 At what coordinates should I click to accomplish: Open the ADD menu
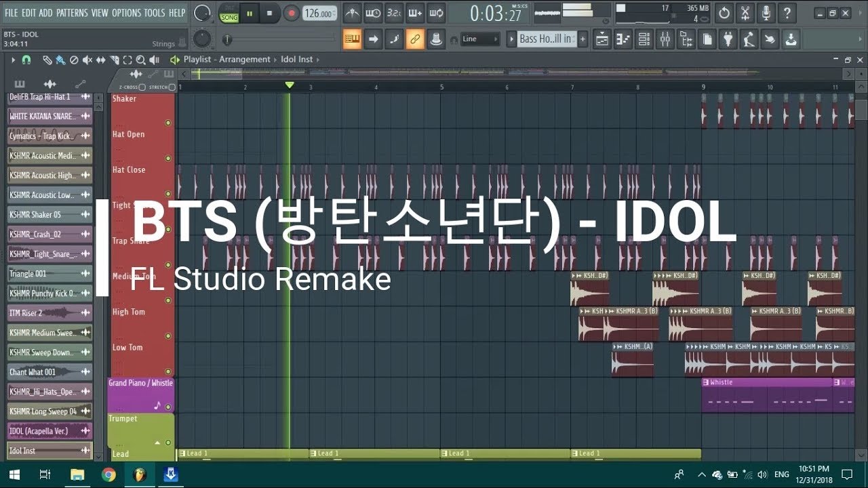click(x=45, y=13)
